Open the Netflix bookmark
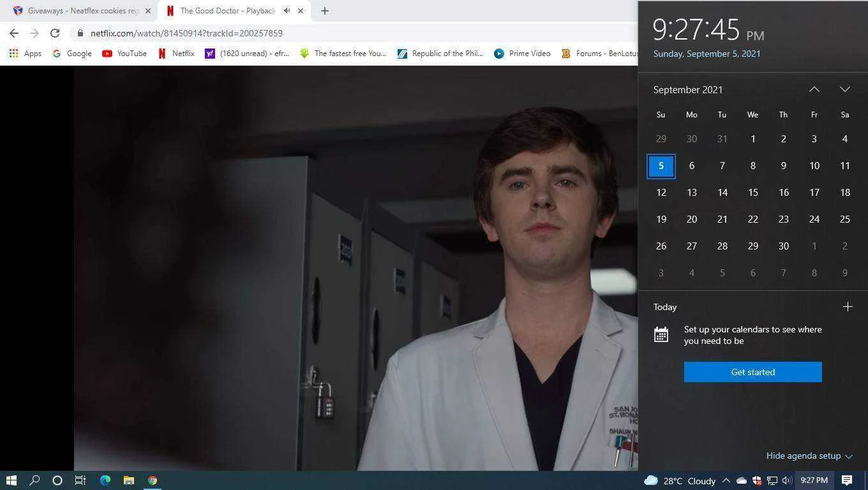This screenshot has width=868, height=490. pos(176,54)
